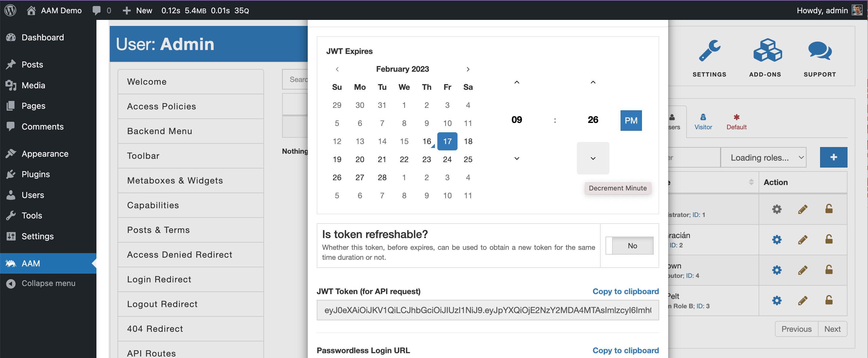Click the JWT Token text field
The image size is (868, 358).
488,310
